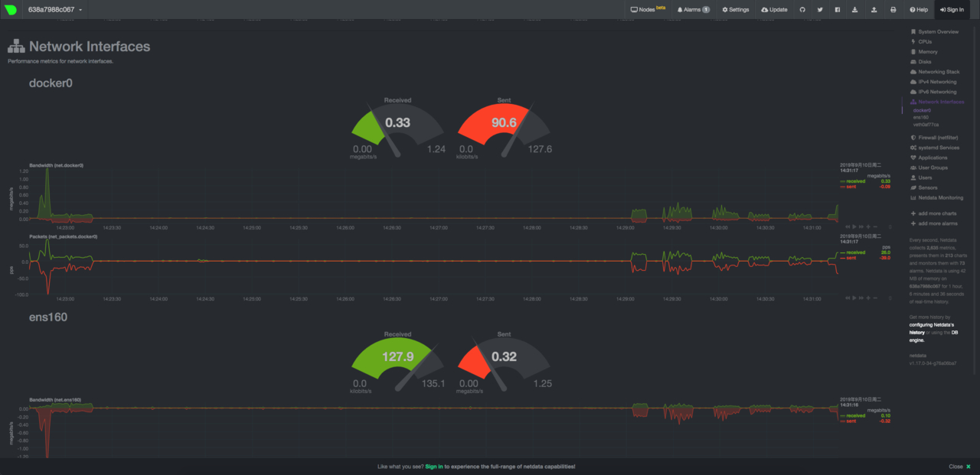This screenshot has height=475, width=980.
Task: Open the GitHub icon link
Action: (802, 10)
